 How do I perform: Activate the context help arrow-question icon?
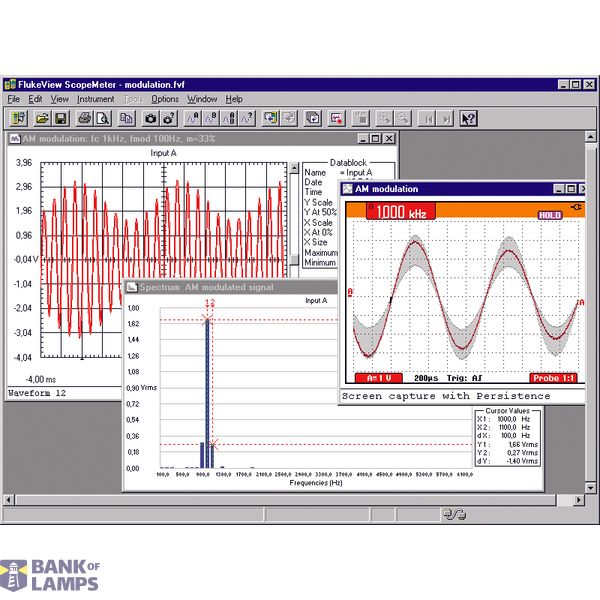[468, 118]
